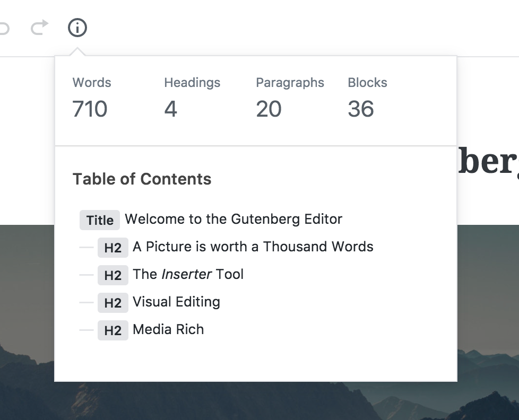This screenshot has height=420, width=519.
Task: Click H2 badge beside 'Media Rich'
Action: (x=113, y=330)
